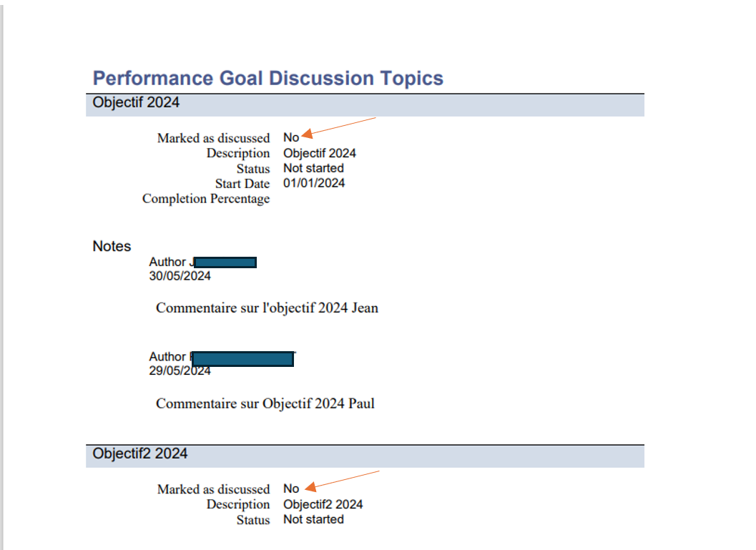Click the redacted Author name box for Jean
756x550 pixels.
click(x=225, y=262)
